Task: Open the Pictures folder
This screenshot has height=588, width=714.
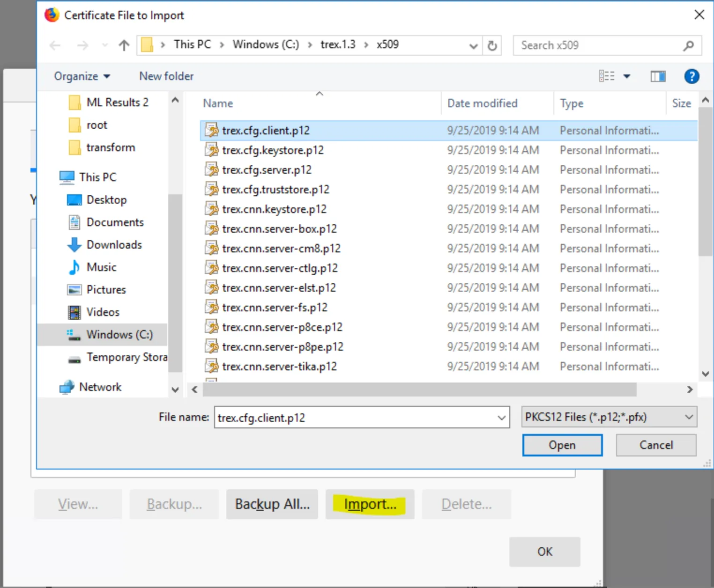Action: pyautogui.click(x=106, y=290)
